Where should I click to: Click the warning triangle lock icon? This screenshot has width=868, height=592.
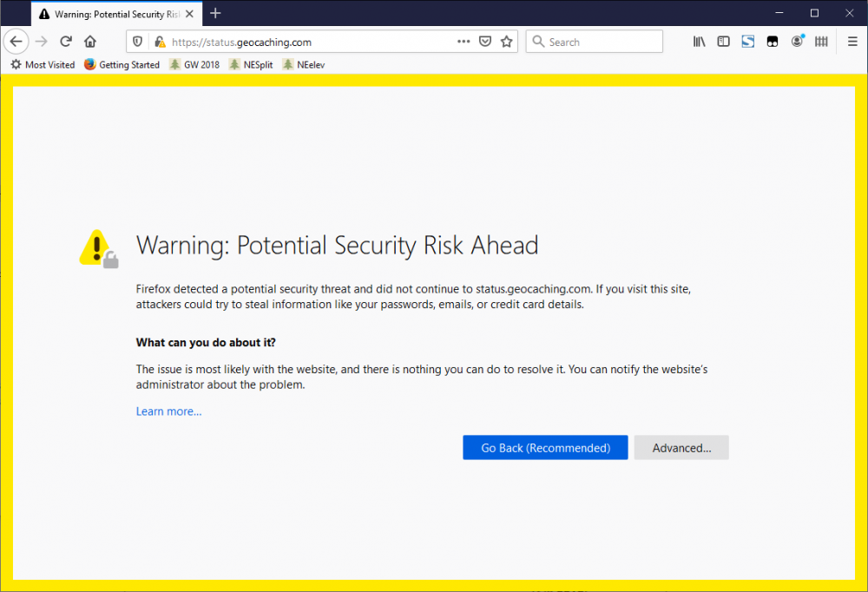pos(99,248)
